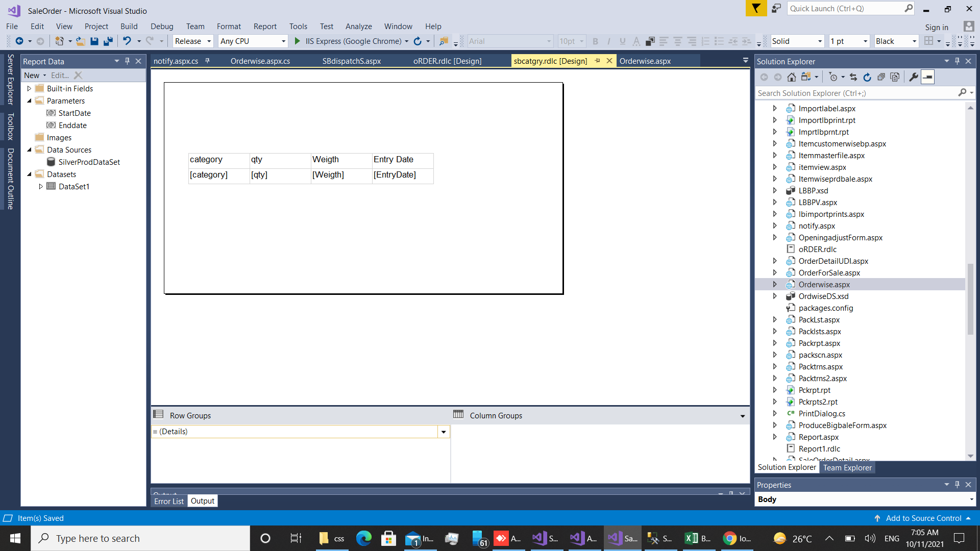The height and width of the screenshot is (551, 980).
Task: Expand the DataSet1 tree node
Action: 41,187
